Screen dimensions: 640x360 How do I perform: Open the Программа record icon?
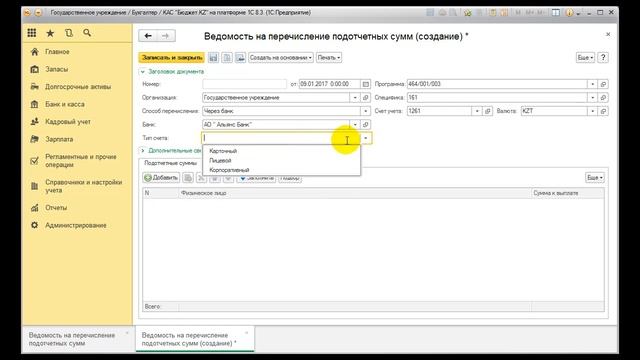click(603, 84)
